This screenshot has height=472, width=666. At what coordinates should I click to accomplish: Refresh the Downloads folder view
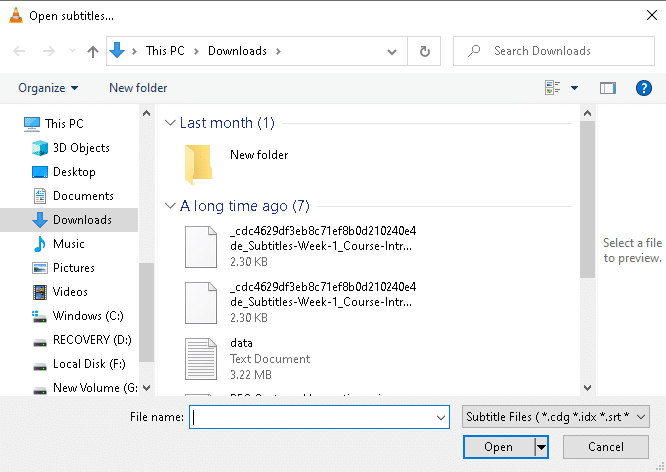coord(425,51)
